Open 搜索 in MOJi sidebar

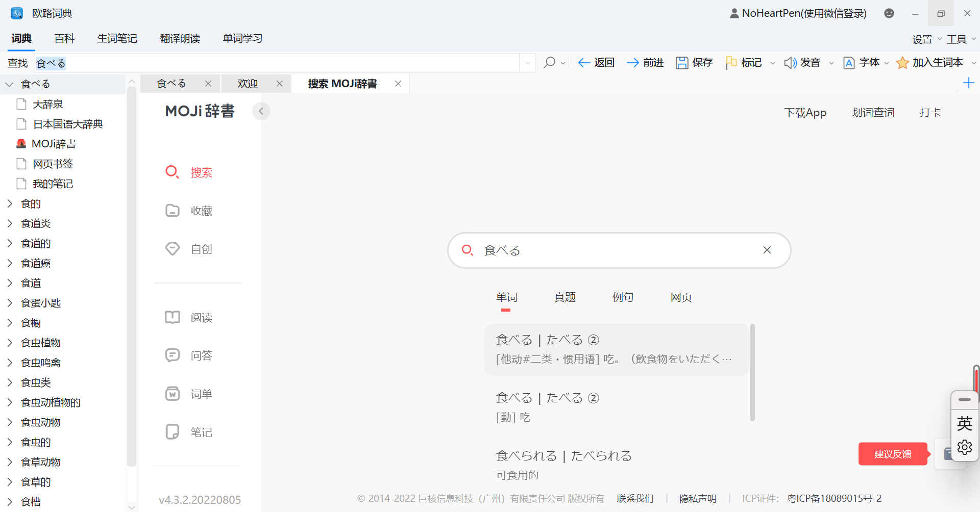[188, 172]
